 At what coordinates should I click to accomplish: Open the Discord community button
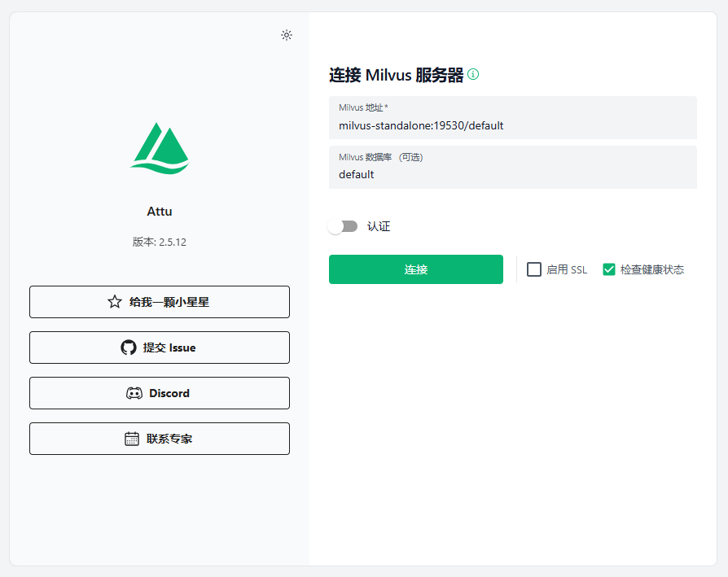coord(160,393)
